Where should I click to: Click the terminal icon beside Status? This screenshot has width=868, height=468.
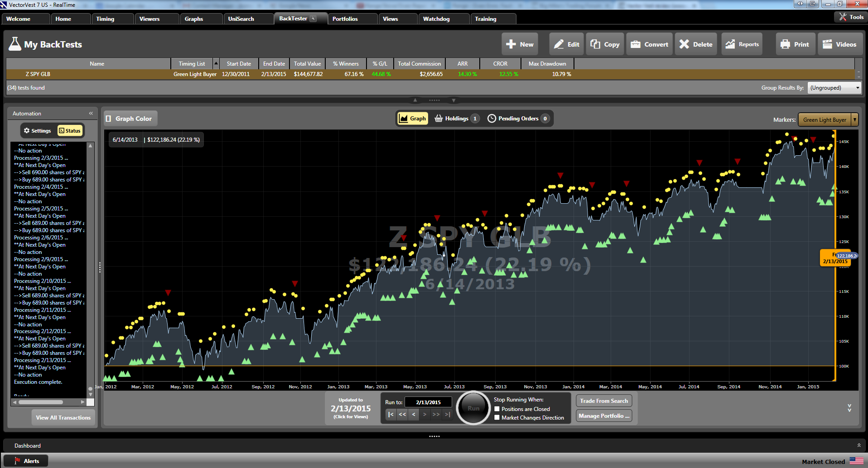tap(62, 131)
